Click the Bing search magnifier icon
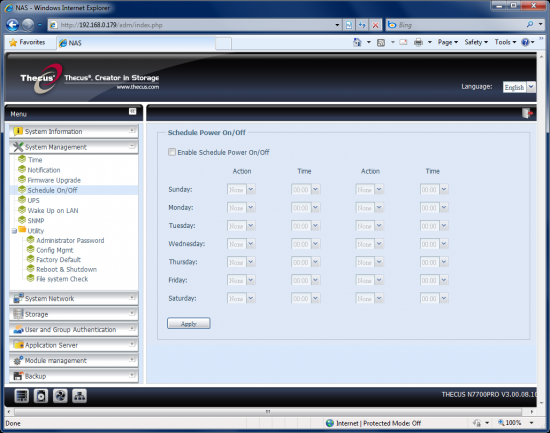Image resolution: width=550 pixels, height=433 pixels. click(530, 25)
